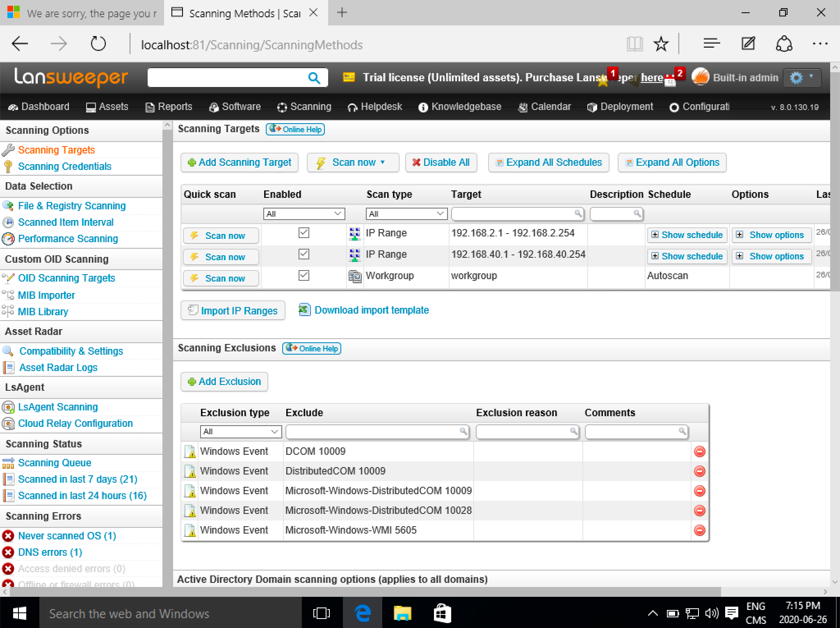Open Edge More actions ellipsis
The width and height of the screenshot is (840, 628).
[x=820, y=44]
